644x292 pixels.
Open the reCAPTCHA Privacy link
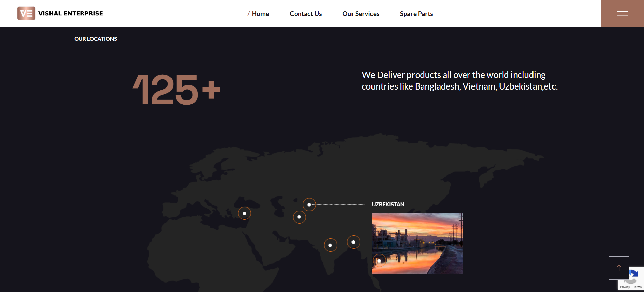(625, 287)
